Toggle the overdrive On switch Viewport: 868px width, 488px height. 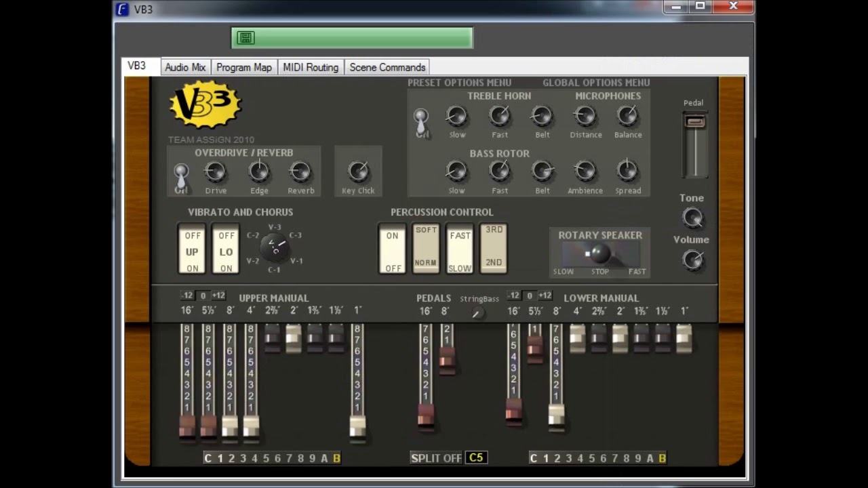point(180,177)
